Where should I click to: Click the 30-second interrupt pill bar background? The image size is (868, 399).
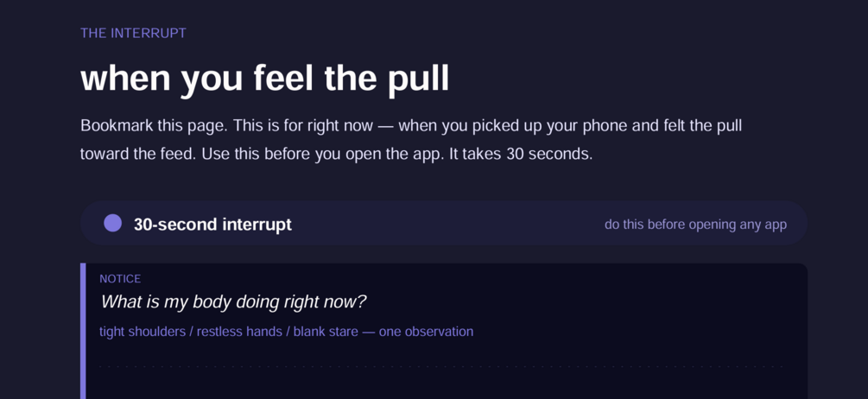(443, 224)
